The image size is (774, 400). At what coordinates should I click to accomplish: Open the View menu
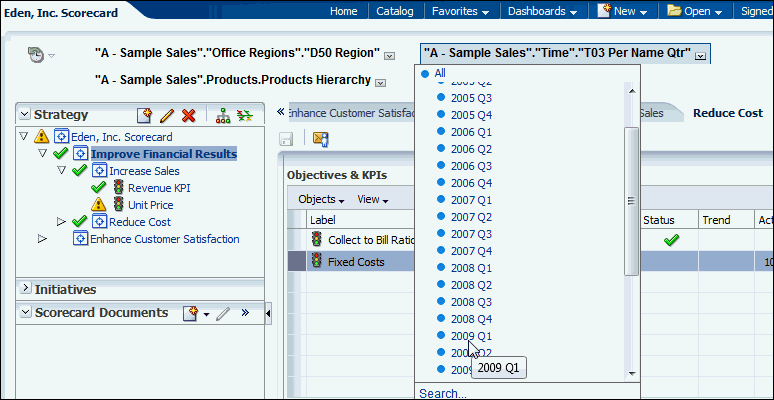pyautogui.click(x=373, y=200)
